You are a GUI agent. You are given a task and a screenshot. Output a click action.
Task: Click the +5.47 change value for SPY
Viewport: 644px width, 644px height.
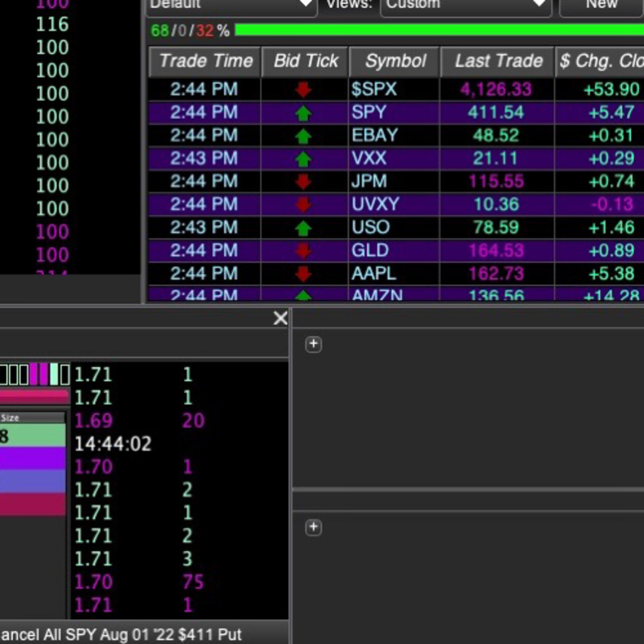(611, 112)
